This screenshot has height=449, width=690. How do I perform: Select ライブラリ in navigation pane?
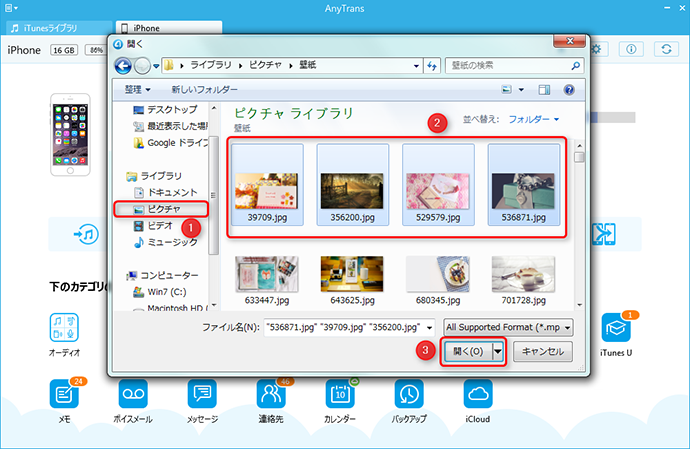click(154, 176)
